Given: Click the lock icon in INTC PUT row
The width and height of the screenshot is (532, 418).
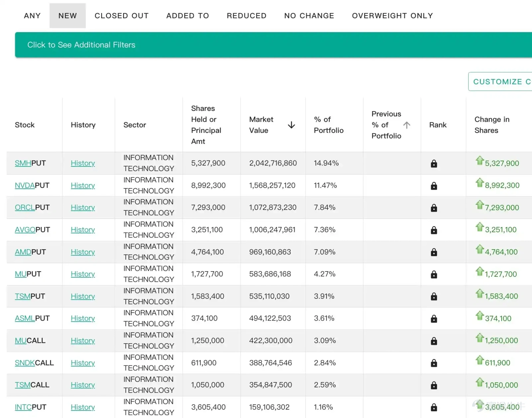Looking at the screenshot, I should 434,407.
